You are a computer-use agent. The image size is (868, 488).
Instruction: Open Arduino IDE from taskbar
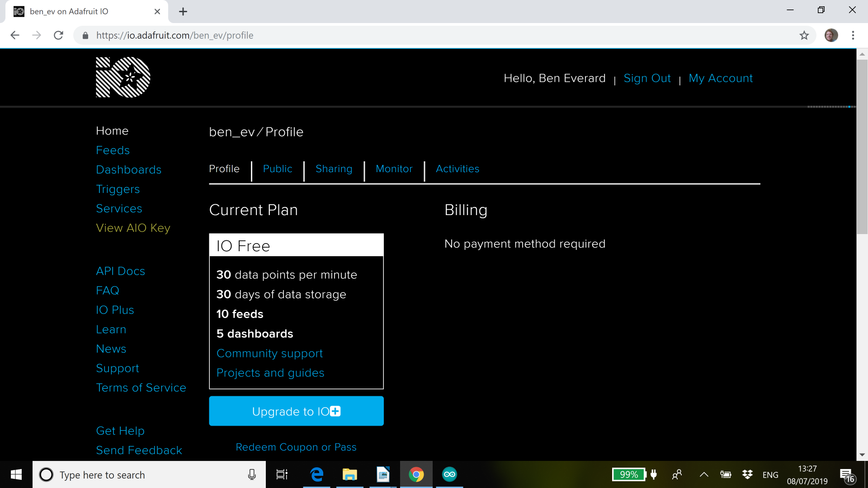pyautogui.click(x=449, y=474)
